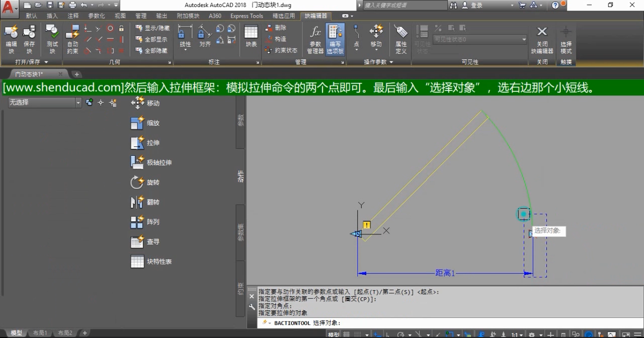Click Hide All (全部隐藏) constraints
The width and height of the screenshot is (644, 338).
[152, 51]
